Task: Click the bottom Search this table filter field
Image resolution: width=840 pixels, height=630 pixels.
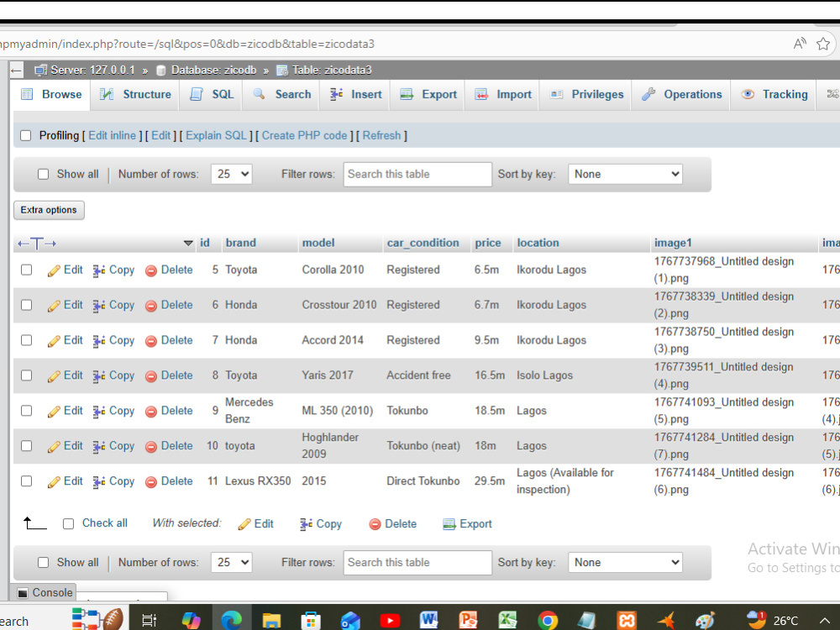Action: coord(417,563)
